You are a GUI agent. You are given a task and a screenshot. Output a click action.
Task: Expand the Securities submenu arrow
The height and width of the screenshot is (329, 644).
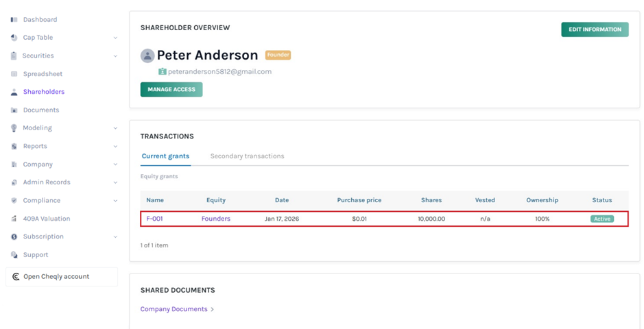115,56
